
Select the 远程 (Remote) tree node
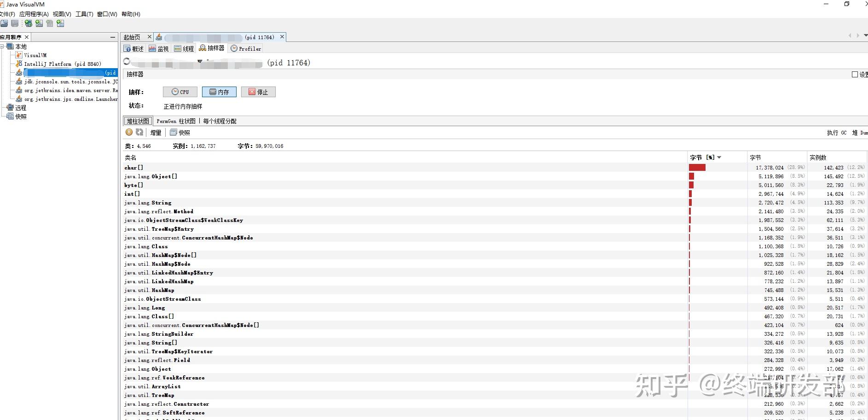tap(17, 108)
